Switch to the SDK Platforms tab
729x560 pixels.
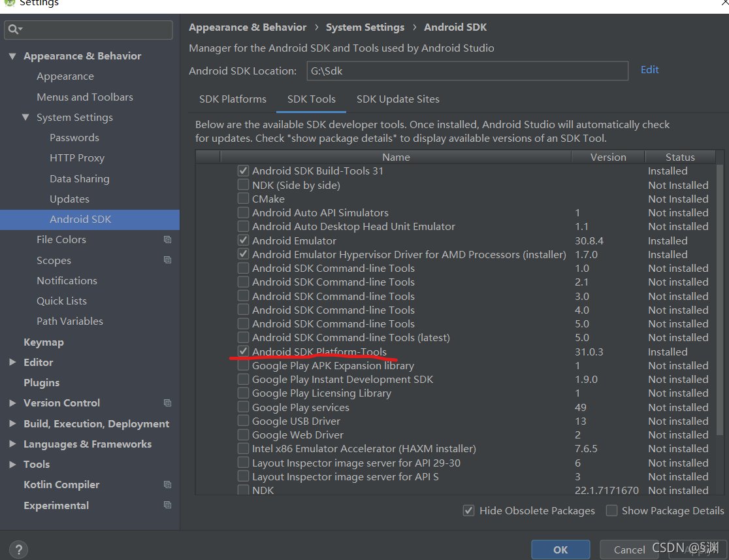[x=233, y=99]
